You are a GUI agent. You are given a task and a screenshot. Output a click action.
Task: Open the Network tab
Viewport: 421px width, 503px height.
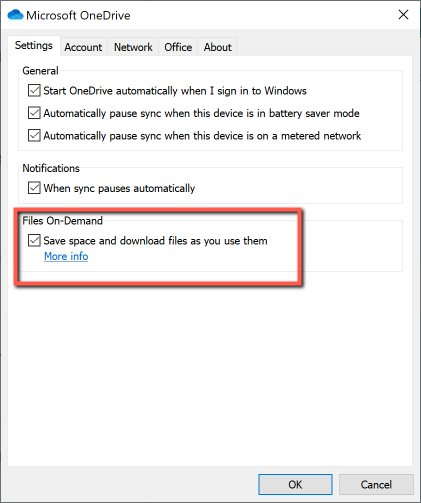(x=133, y=47)
